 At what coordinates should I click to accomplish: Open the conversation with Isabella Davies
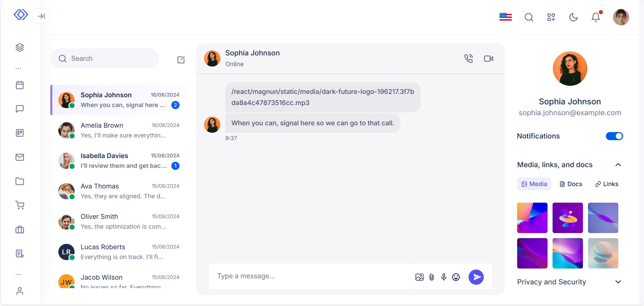point(119,160)
